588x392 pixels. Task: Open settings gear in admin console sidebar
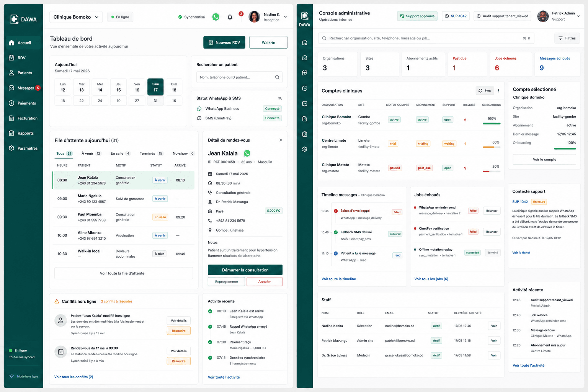click(305, 149)
